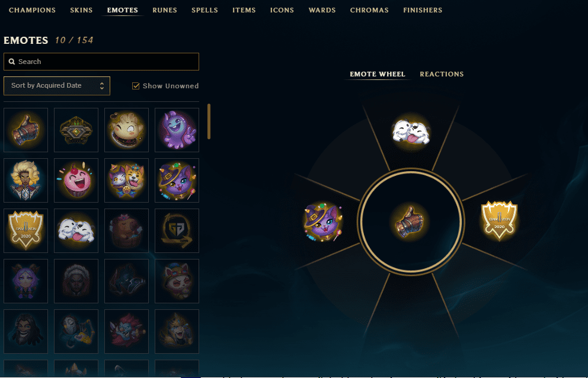This screenshot has height=378, width=588.
Task: Select the thumbs up gauntlet emote in grid
Action: [26, 130]
